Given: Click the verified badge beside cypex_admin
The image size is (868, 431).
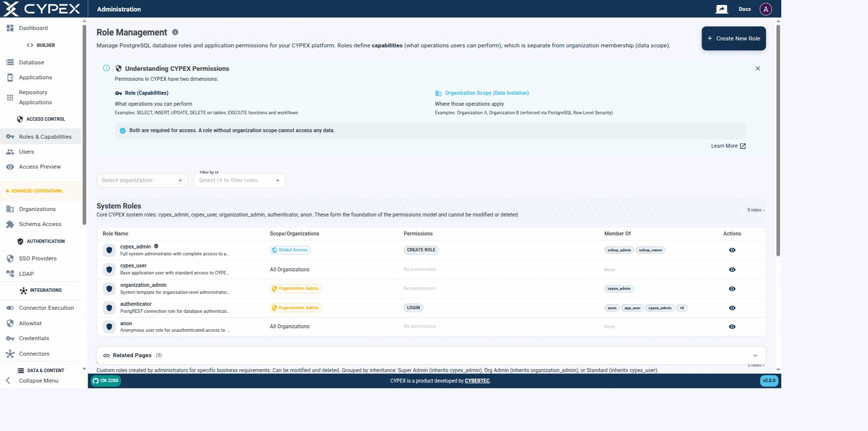Looking at the screenshot, I should tap(156, 246).
